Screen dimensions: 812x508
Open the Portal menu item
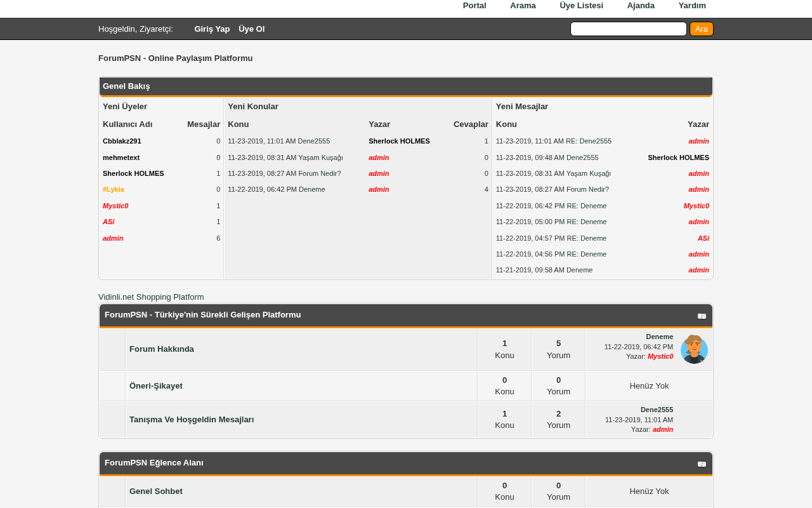pyautogui.click(x=475, y=6)
